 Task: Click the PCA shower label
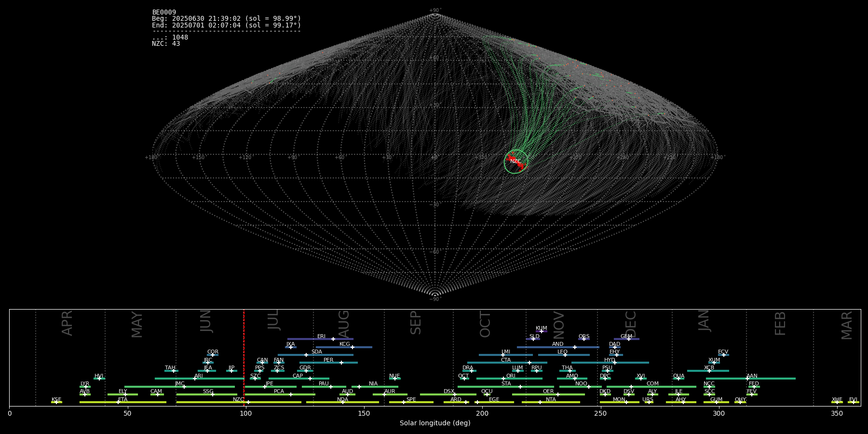[279, 392]
